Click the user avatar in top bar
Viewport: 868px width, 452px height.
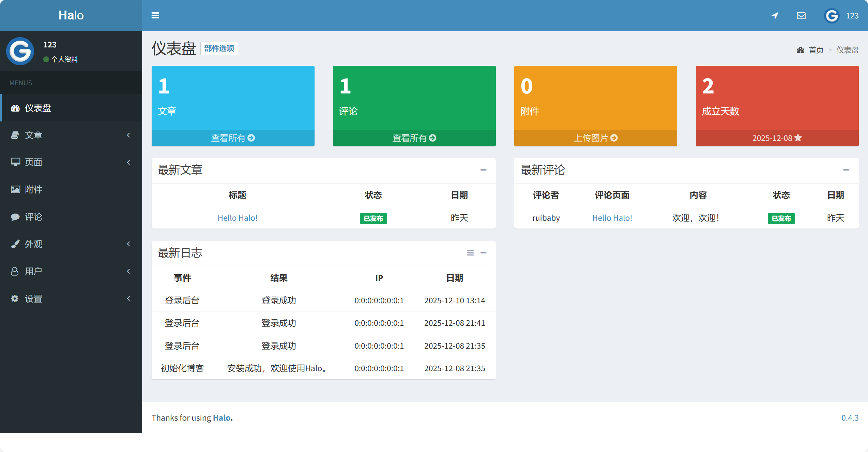832,16
